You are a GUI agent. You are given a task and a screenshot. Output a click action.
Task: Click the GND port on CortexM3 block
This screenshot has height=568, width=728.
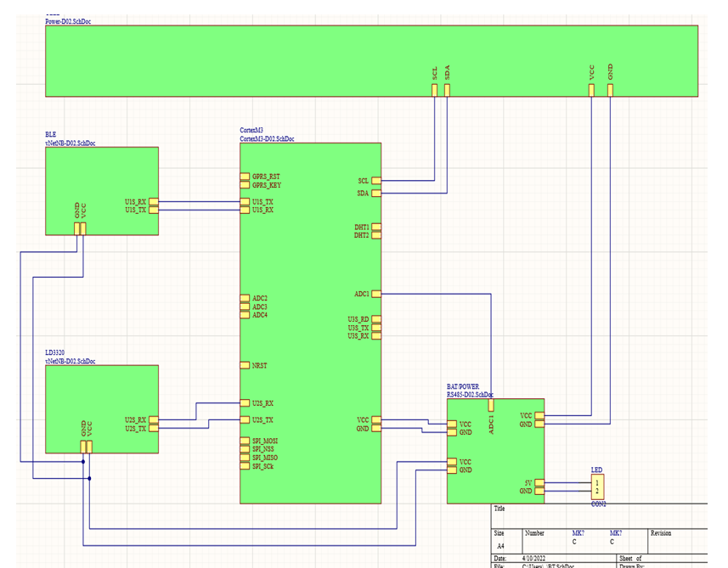tap(376, 428)
